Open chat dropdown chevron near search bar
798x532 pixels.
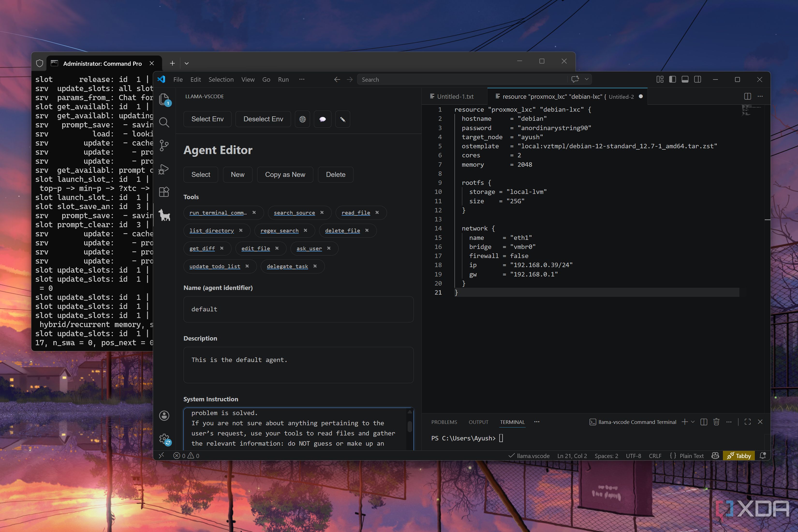pyautogui.click(x=587, y=79)
